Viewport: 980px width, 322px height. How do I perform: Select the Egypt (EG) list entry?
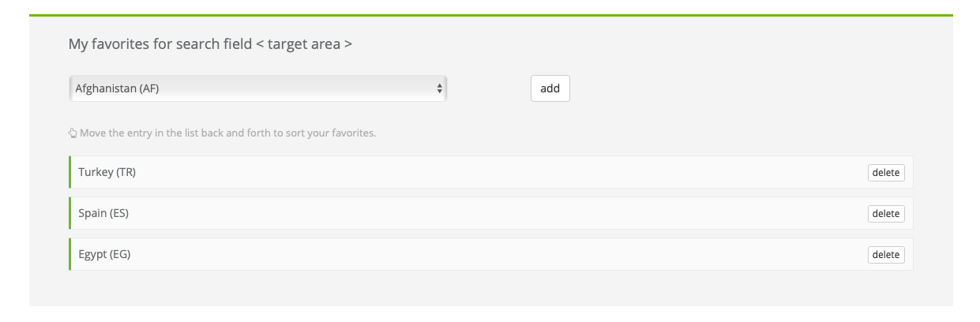[474, 254]
